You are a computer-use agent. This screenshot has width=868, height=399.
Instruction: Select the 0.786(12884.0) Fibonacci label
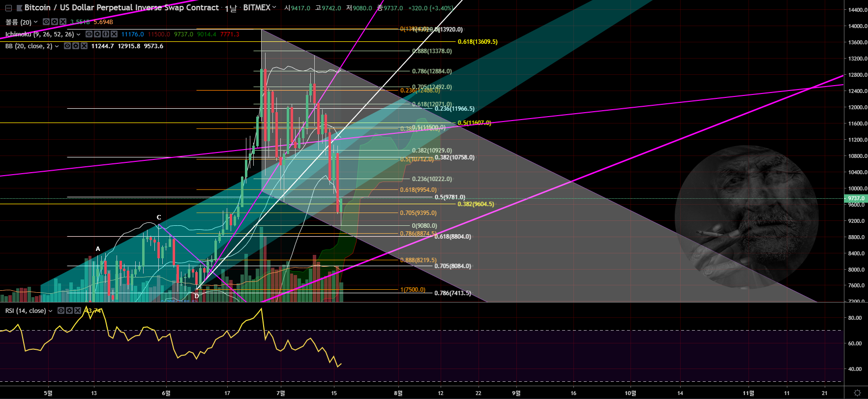click(x=432, y=71)
